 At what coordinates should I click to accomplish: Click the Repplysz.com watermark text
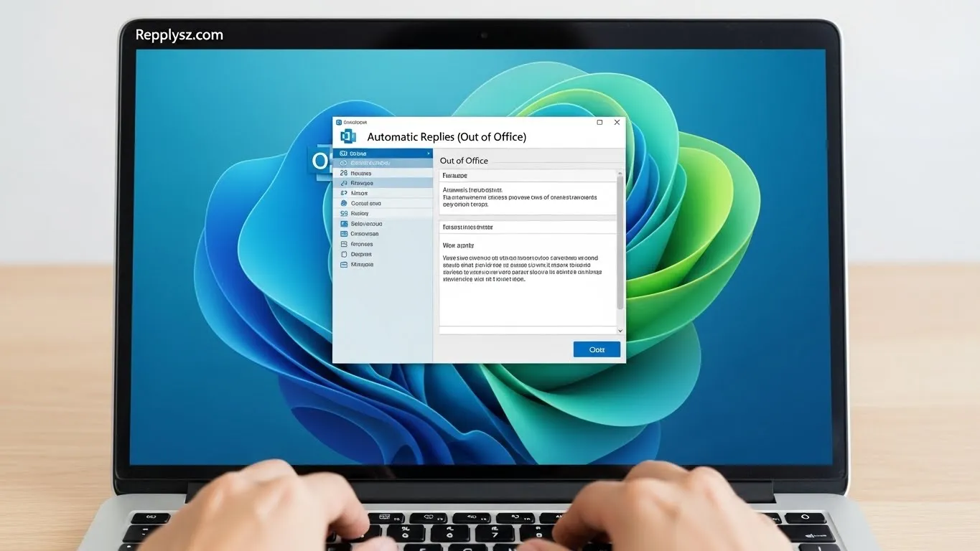[178, 34]
